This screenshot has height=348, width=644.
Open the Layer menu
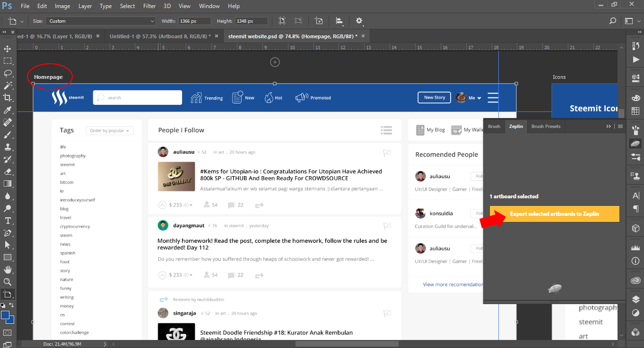[x=85, y=6]
